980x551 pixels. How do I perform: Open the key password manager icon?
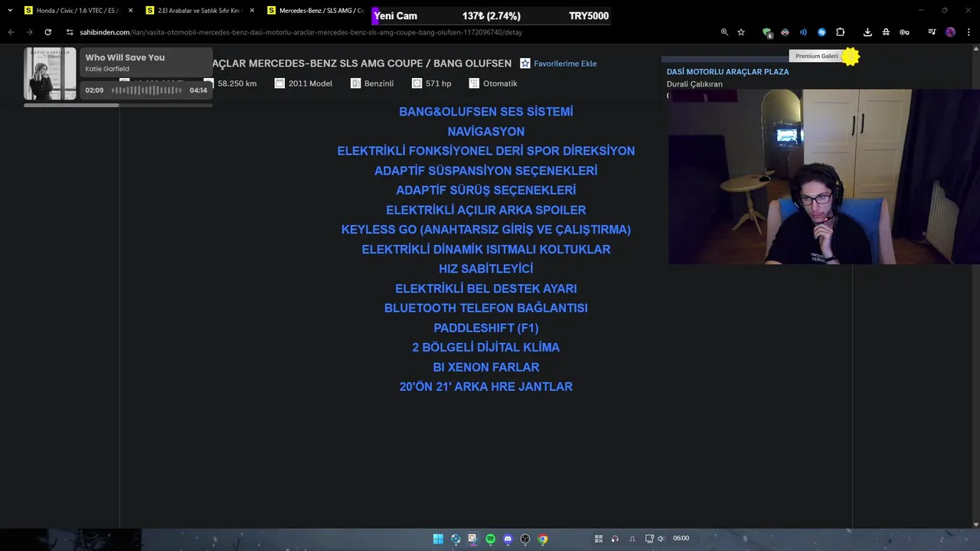point(904,32)
